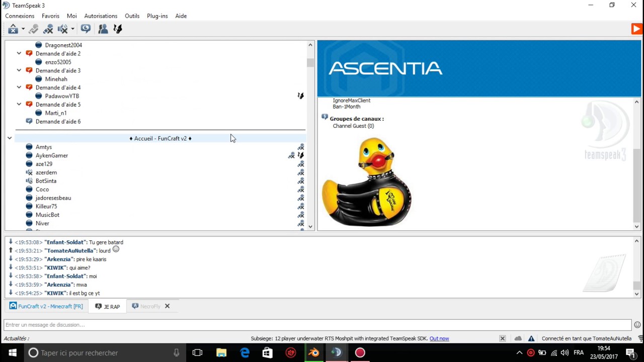Open the emoticon picker beside chat input
The width and height of the screenshot is (644, 362).
click(637, 325)
